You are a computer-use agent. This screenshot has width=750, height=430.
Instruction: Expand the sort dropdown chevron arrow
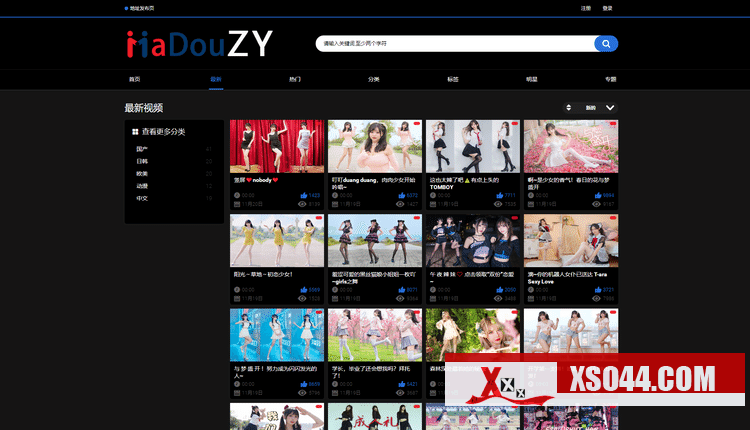(x=610, y=107)
